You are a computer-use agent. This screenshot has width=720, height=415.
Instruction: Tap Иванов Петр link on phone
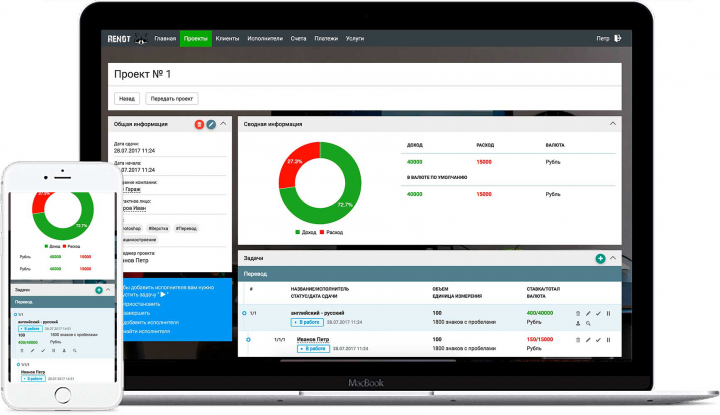pyautogui.click(x=33, y=372)
